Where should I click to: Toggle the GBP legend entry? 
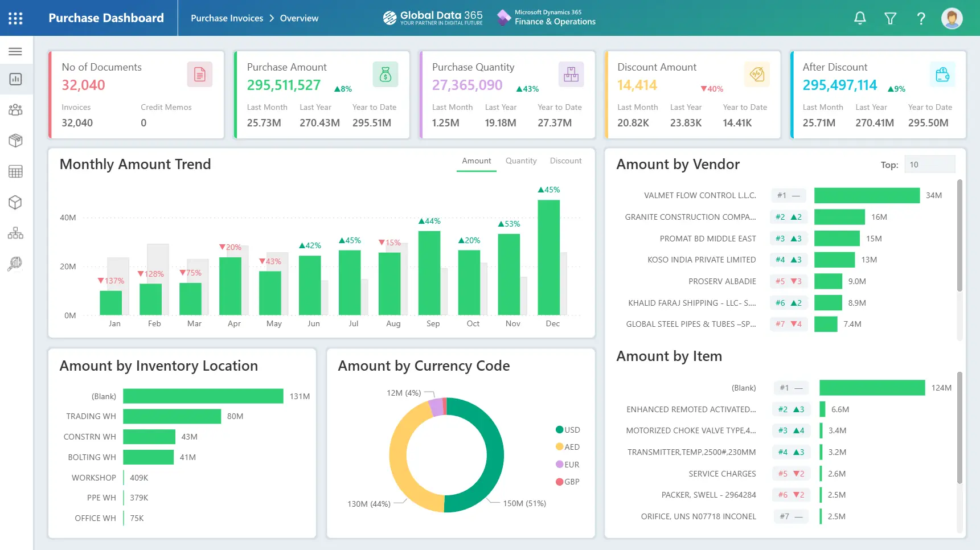[x=568, y=482]
